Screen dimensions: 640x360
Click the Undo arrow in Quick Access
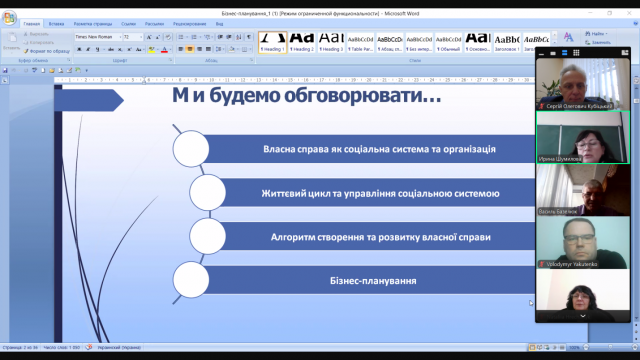13,70
